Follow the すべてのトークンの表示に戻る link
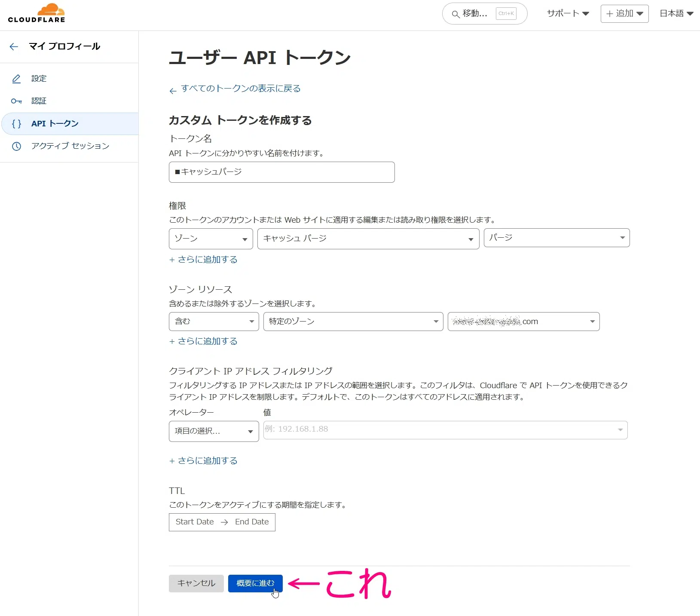Viewport: 700px width, 616px height. (x=241, y=88)
